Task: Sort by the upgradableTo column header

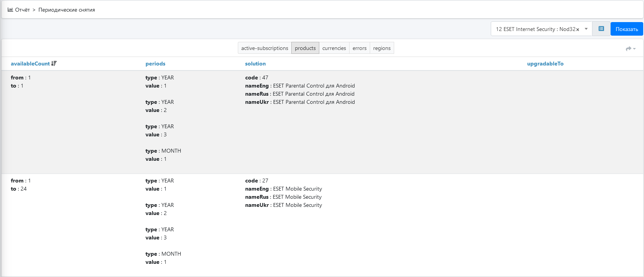Action: [545, 64]
